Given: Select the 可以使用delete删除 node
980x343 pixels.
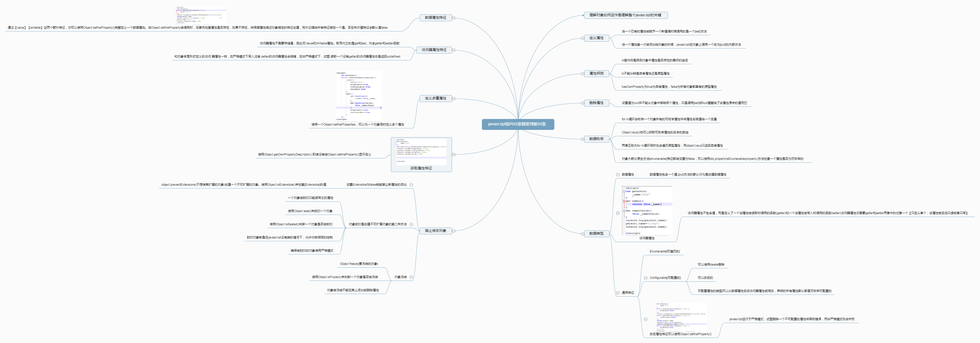Looking at the screenshot, I should [711, 265].
